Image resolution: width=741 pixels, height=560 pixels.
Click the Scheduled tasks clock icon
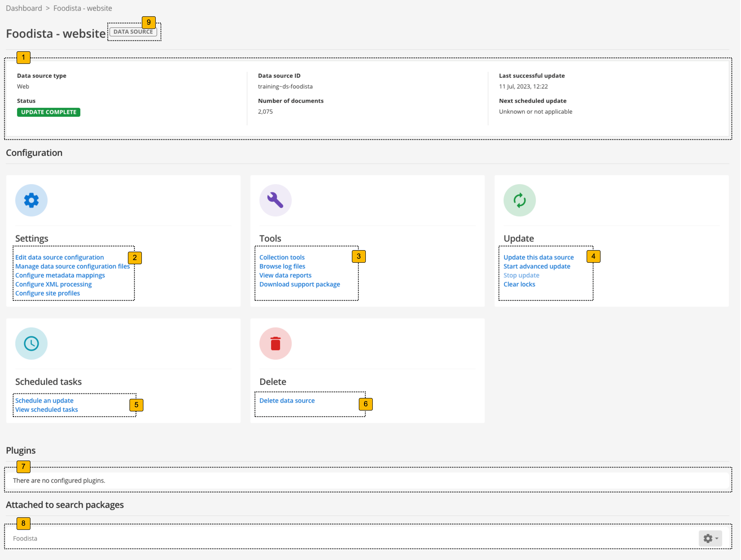point(31,343)
